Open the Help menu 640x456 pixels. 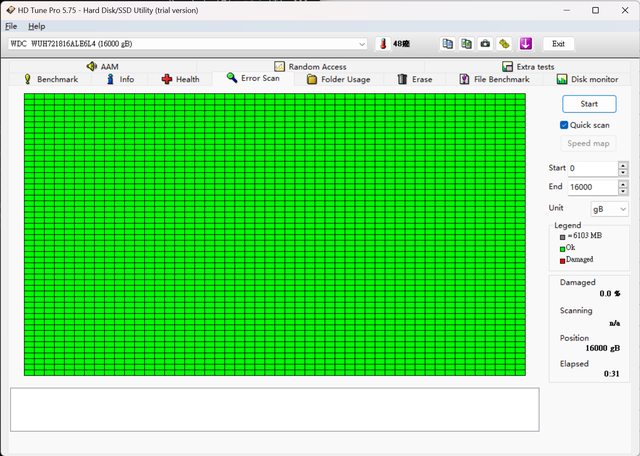[36, 26]
